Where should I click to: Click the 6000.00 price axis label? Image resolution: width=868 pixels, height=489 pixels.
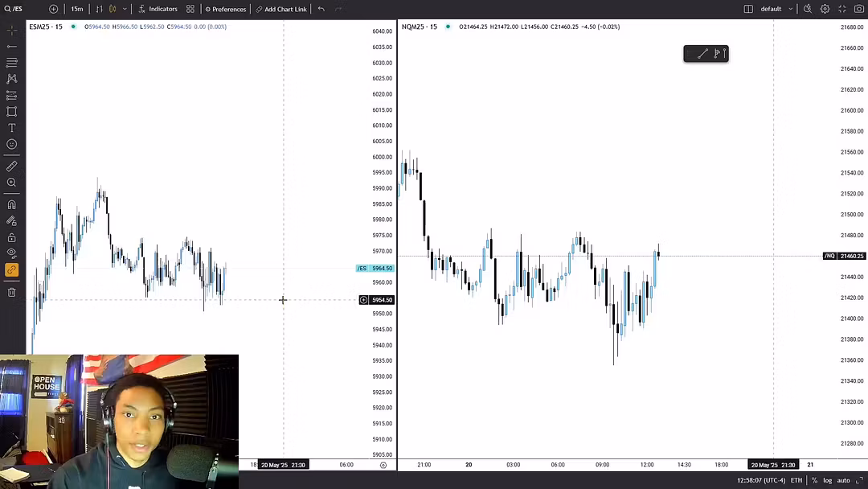tap(382, 157)
